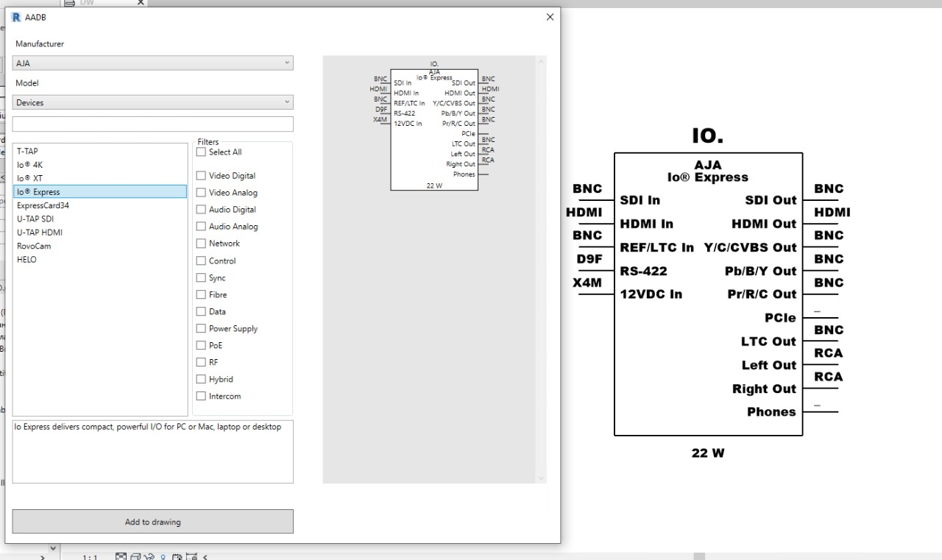Enable the Video Digital filter
Viewport: 942px width, 560px height.
(x=201, y=176)
